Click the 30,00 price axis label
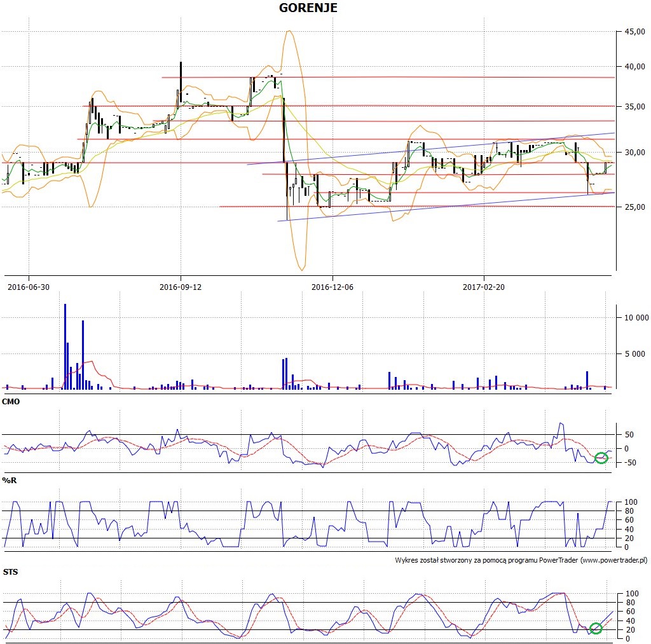 pos(635,153)
